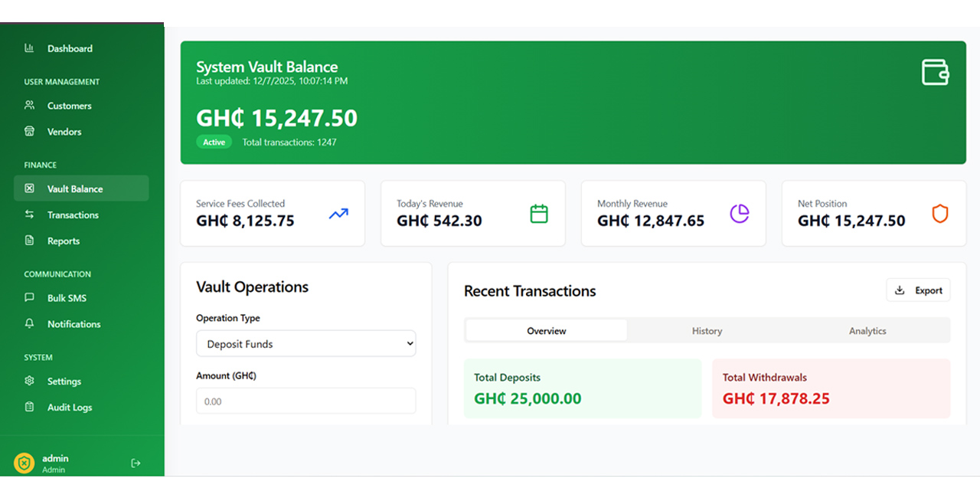Switch to the History tab
The height and width of the screenshot is (498, 980).
(x=706, y=330)
